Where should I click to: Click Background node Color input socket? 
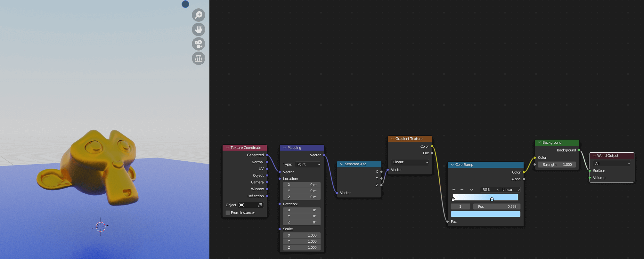pyautogui.click(x=535, y=158)
